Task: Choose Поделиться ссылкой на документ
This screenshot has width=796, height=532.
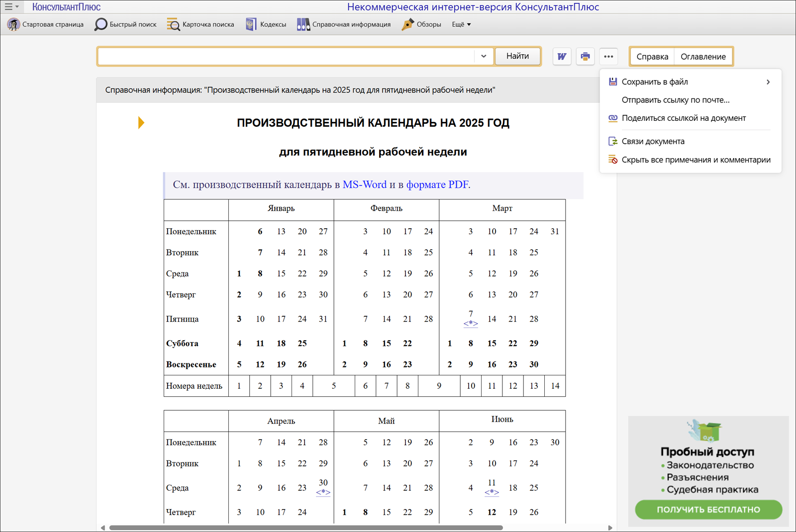Action: click(x=683, y=118)
